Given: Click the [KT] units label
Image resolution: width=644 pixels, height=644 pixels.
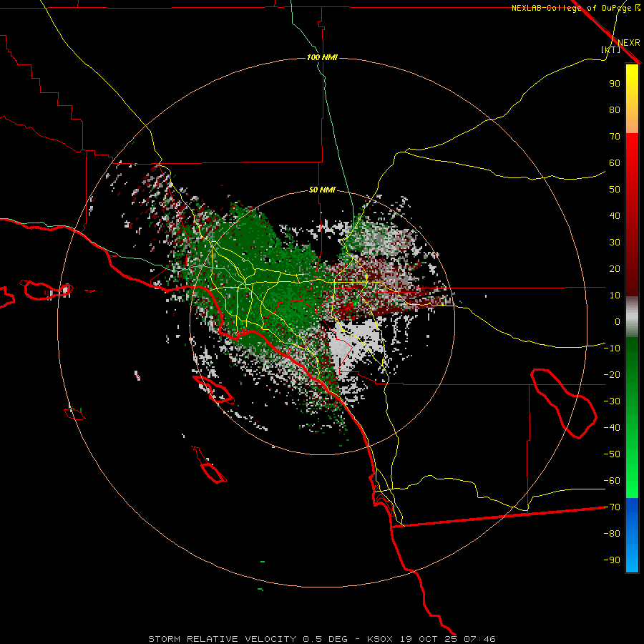Looking at the screenshot, I should (611, 49).
